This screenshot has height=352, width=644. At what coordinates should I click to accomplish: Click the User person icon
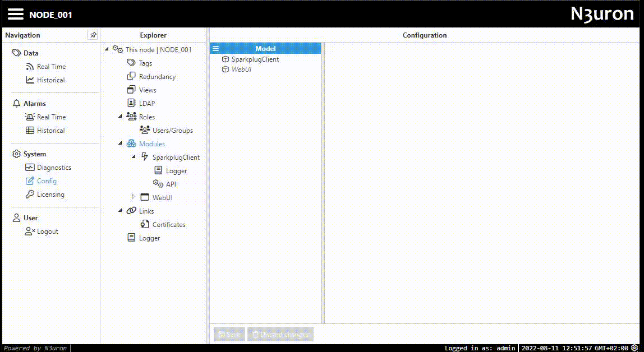(16, 218)
